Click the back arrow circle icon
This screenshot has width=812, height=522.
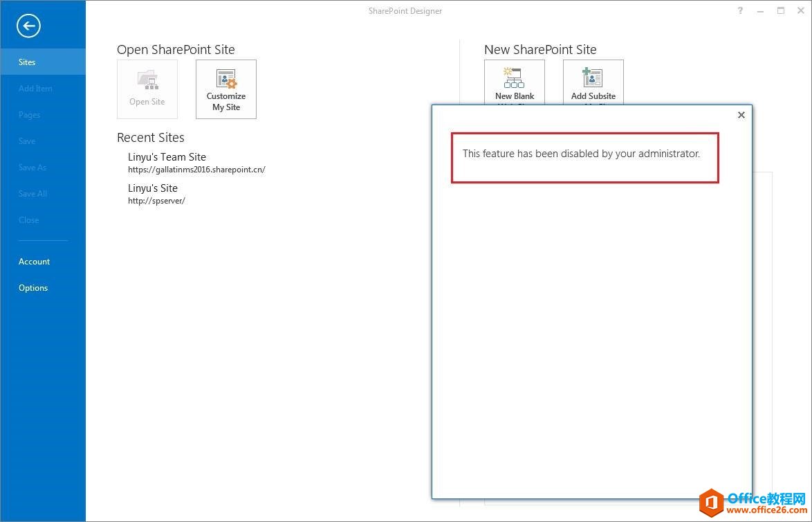coord(28,26)
